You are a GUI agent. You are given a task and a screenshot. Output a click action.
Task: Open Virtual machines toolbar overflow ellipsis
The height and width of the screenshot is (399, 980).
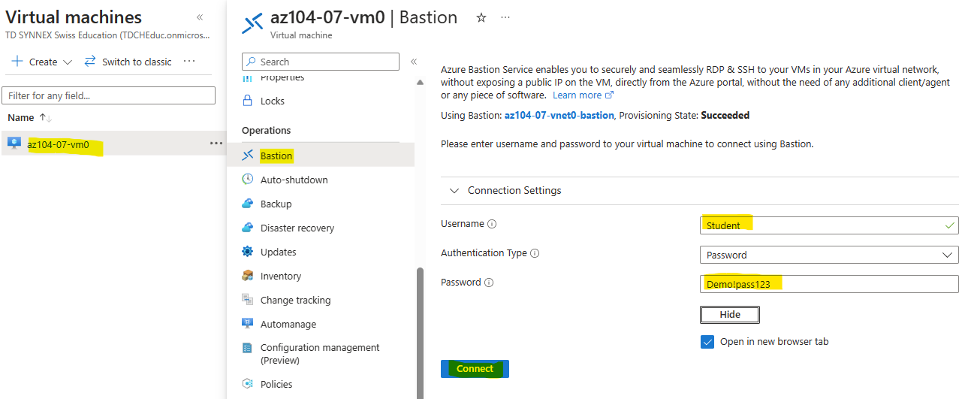click(x=189, y=62)
